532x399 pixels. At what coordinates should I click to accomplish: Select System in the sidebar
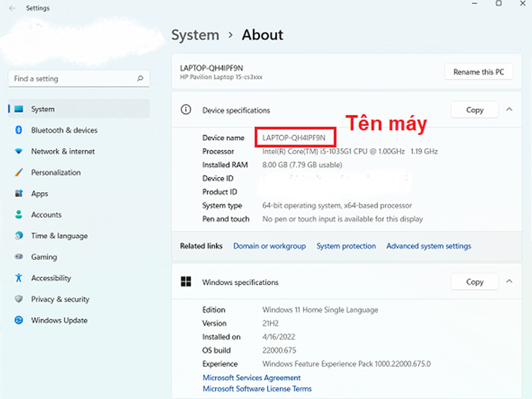click(43, 109)
